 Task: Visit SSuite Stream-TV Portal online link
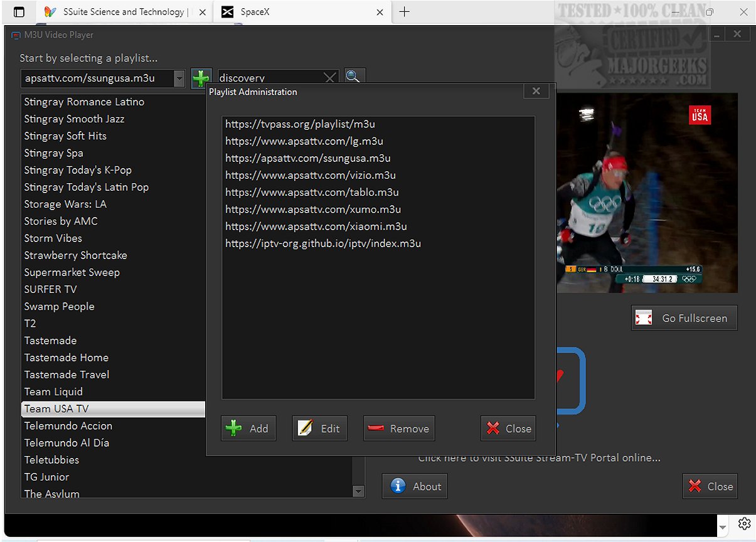(x=539, y=458)
